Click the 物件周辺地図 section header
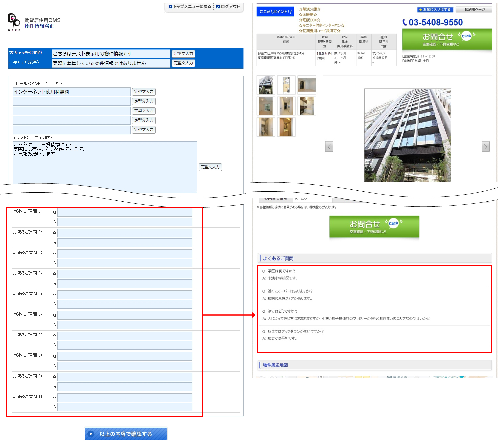498x448 pixels. click(374, 365)
